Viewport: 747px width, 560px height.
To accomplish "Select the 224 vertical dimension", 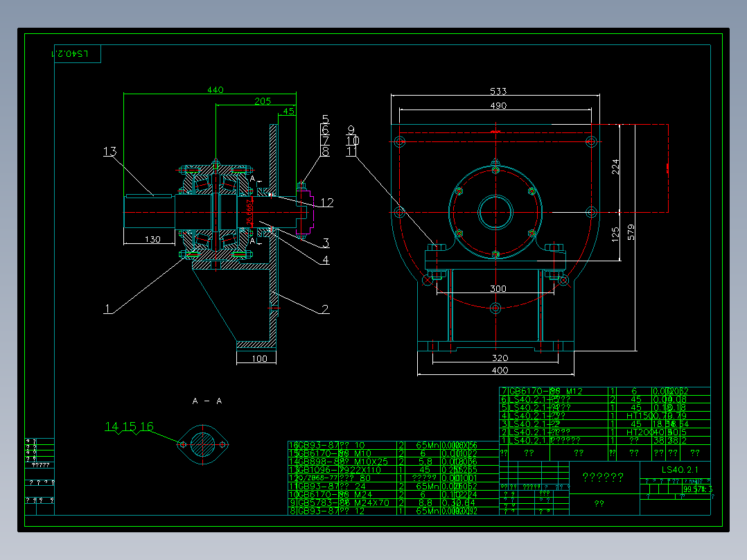I will click(x=615, y=167).
